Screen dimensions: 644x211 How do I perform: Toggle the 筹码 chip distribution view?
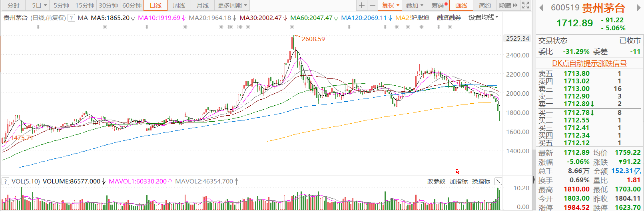click(438, 5)
